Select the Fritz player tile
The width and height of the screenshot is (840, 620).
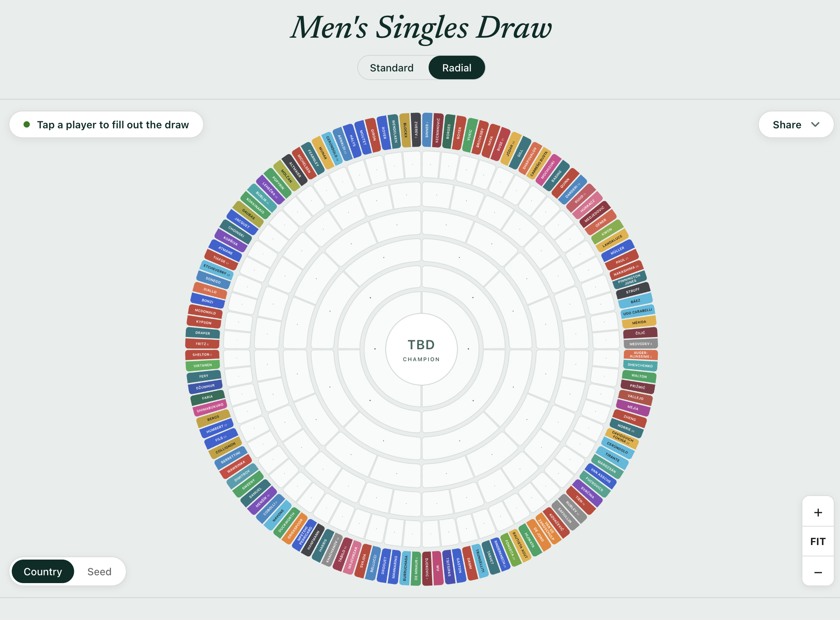[x=202, y=344]
